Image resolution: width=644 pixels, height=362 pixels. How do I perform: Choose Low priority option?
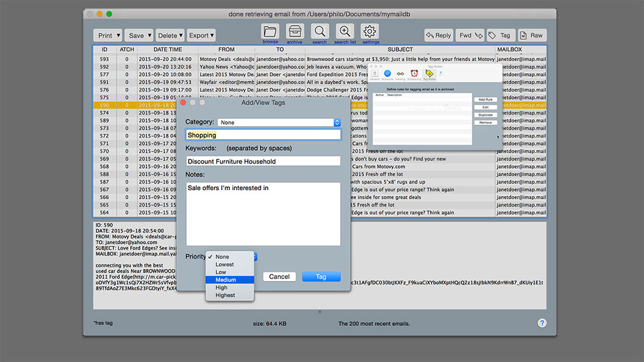coord(229,272)
